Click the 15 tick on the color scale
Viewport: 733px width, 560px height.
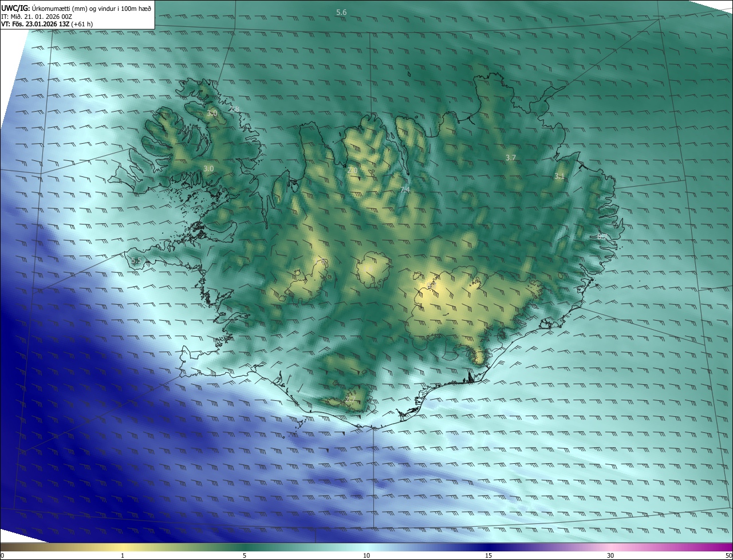tap(488, 555)
